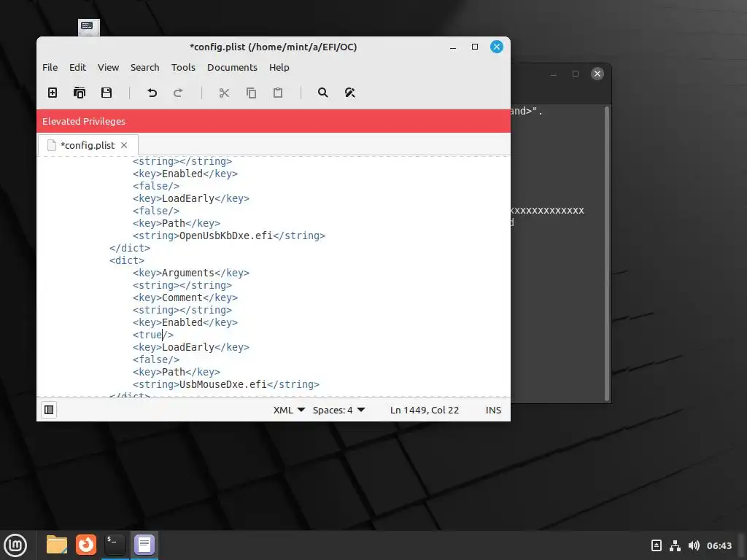Image resolution: width=747 pixels, height=560 pixels.
Task: Open the Help menu
Action: [279, 67]
